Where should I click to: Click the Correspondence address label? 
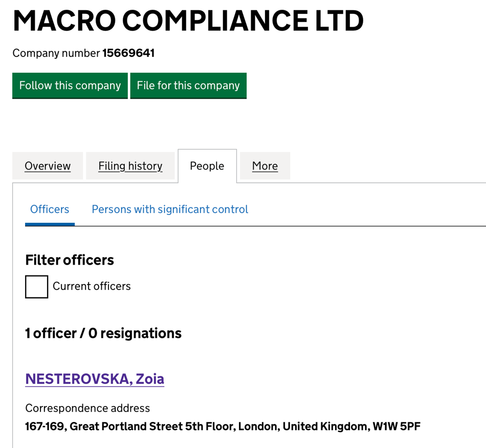[87, 408]
